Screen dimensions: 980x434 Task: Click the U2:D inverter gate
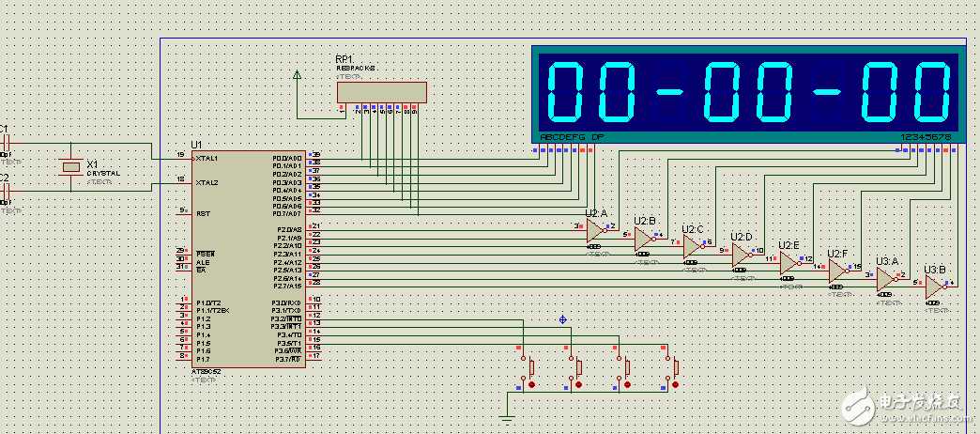[x=742, y=256]
